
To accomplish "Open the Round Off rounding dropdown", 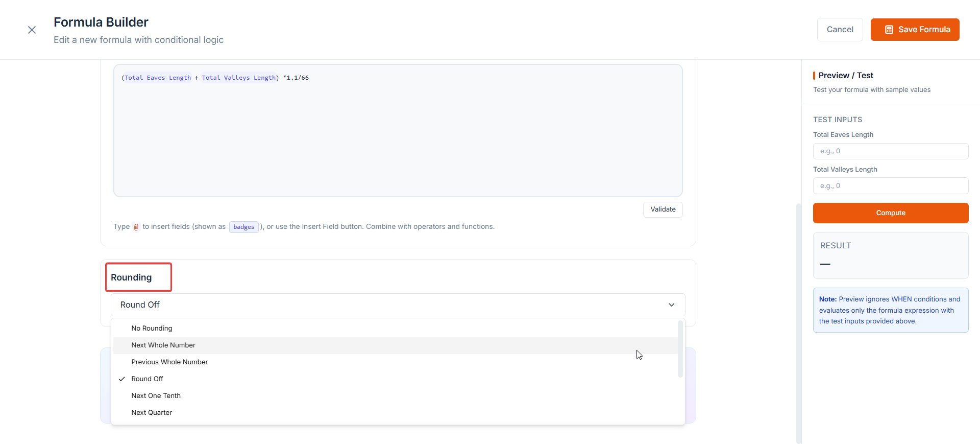I will tap(398, 305).
